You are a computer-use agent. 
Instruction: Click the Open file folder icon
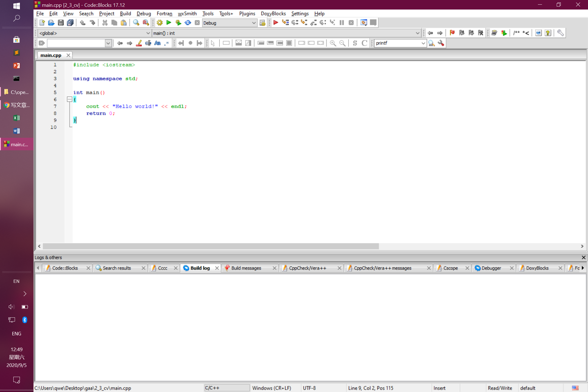tap(51, 23)
